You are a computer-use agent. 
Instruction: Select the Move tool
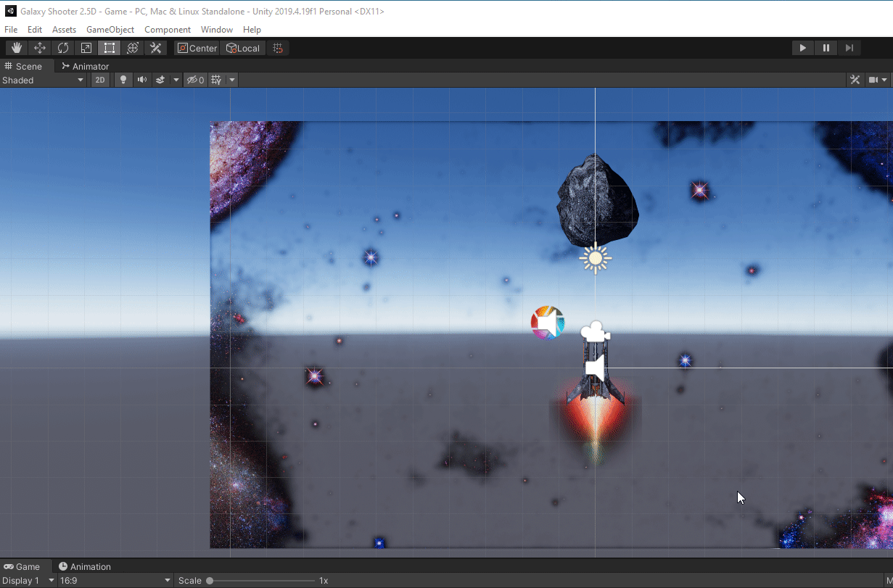pos(40,48)
